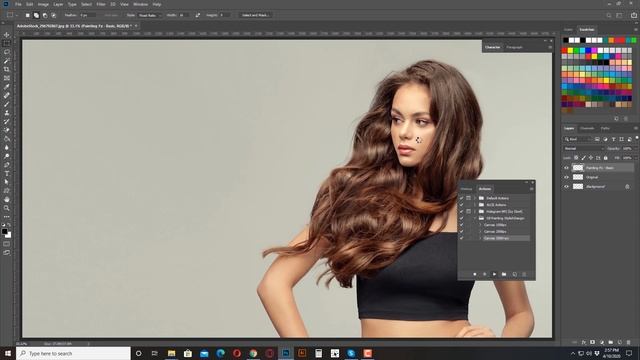Open the blend mode Normal dropdown
The image size is (640, 360).
[x=583, y=149]
